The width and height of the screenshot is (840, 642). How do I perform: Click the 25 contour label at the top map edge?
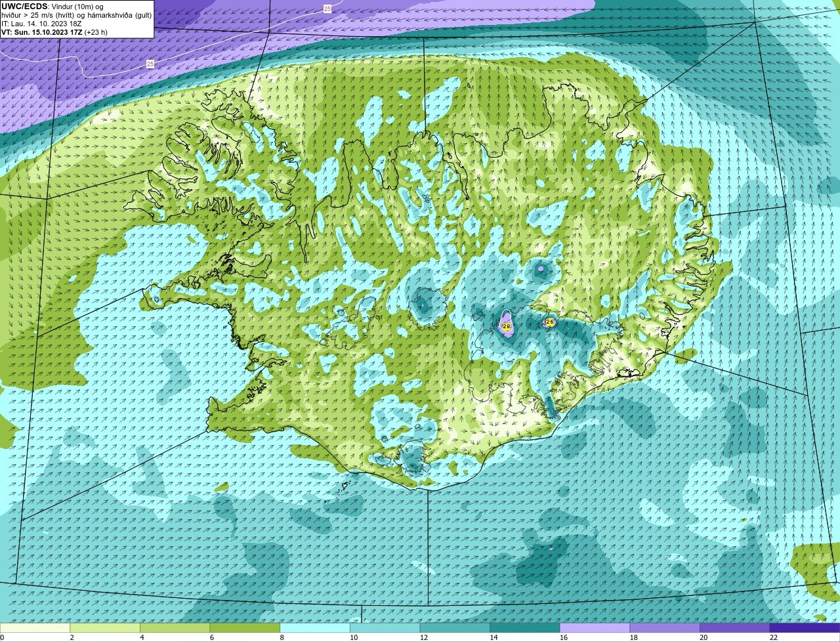[327, 9]
